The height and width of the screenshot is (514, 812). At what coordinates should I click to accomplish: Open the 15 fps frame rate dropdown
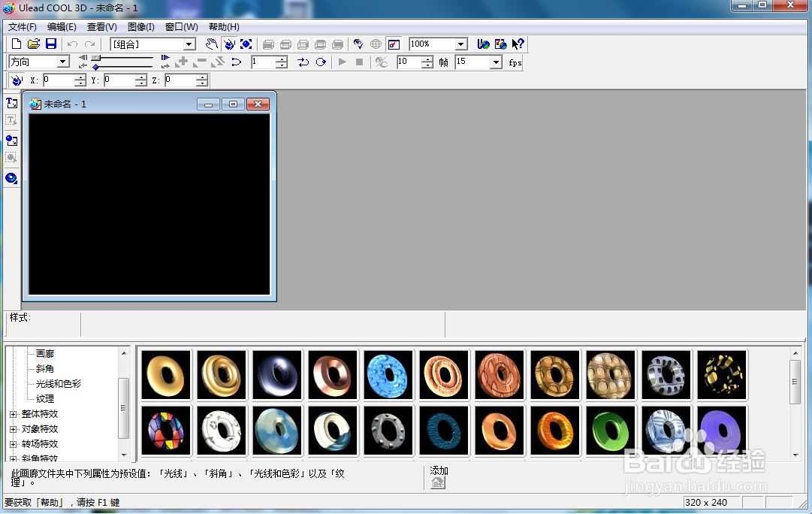click(496, 62)
